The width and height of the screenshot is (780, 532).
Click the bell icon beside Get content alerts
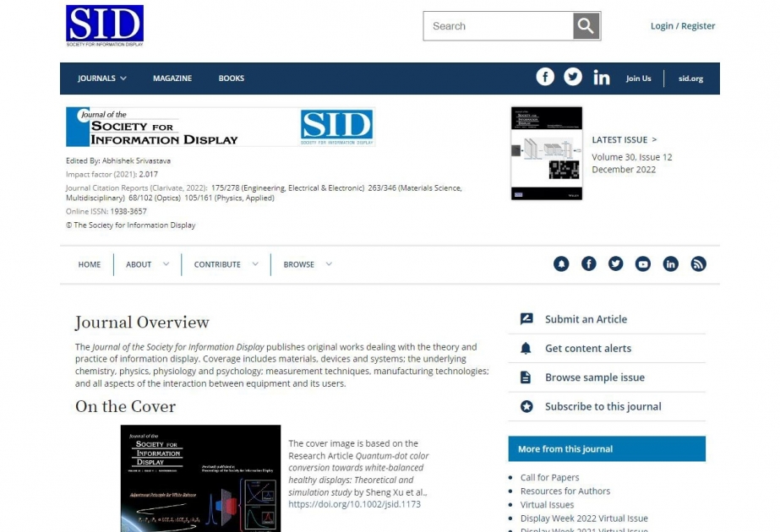click(526, 348)
